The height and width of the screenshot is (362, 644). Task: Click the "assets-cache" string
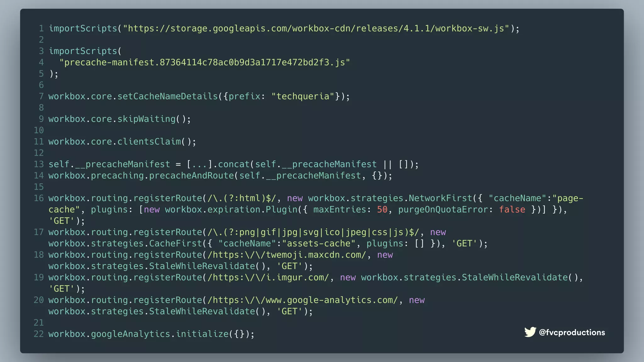point(319,244)
